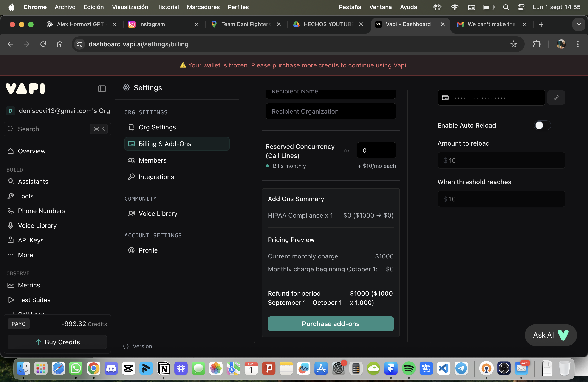Select Members in Org Settings
The image size is (588, 382).
153,160
